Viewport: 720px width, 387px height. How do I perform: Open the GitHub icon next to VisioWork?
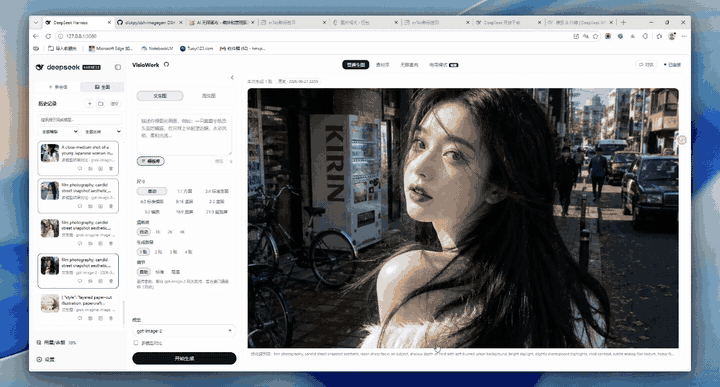click(x=166, y=65)
